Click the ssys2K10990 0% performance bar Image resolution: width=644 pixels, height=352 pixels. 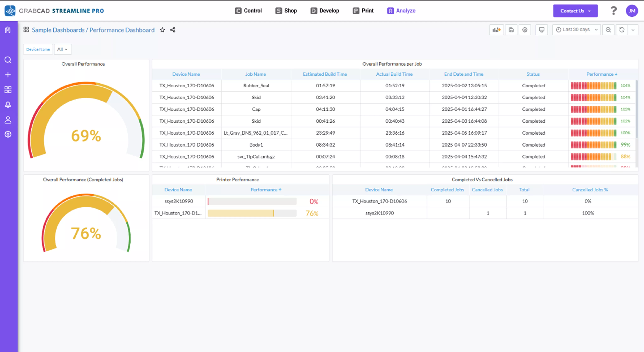252,201
